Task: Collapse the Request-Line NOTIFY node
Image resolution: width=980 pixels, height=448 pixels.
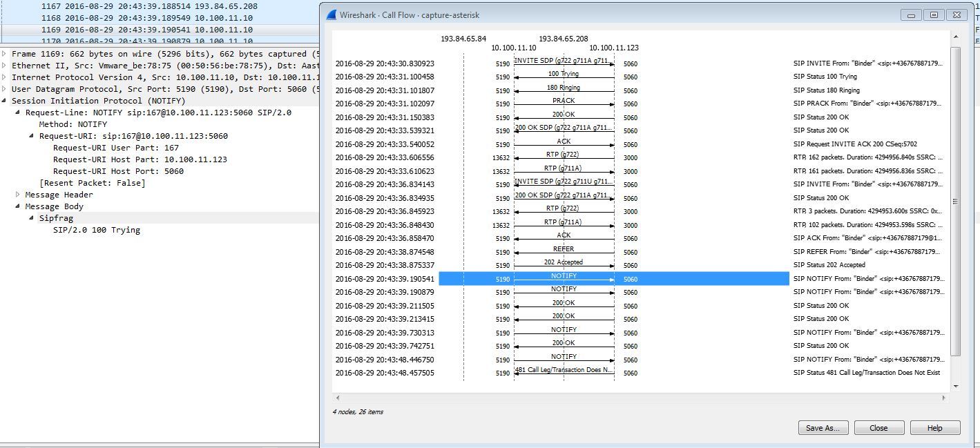Action: (19, 113)
